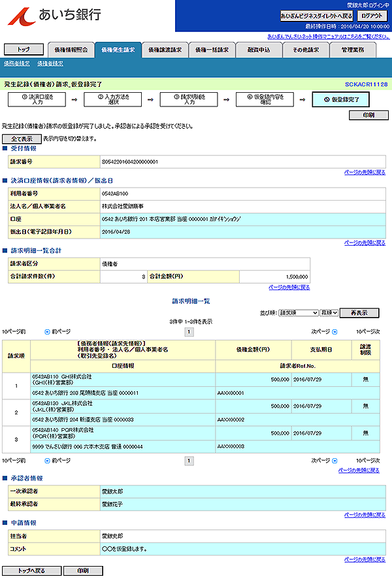Click the lower 前ページ arrow icon

tap(47, 461)
